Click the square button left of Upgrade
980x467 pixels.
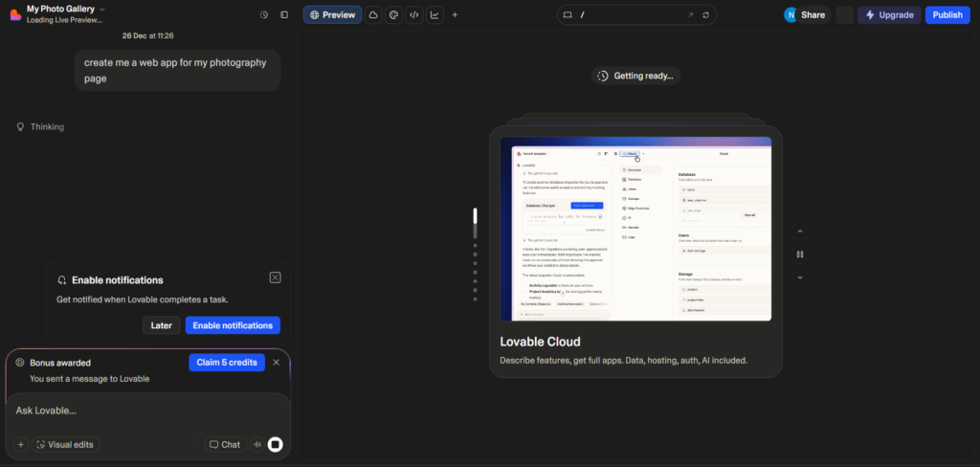pyautogui.click(x=844, y=14)
